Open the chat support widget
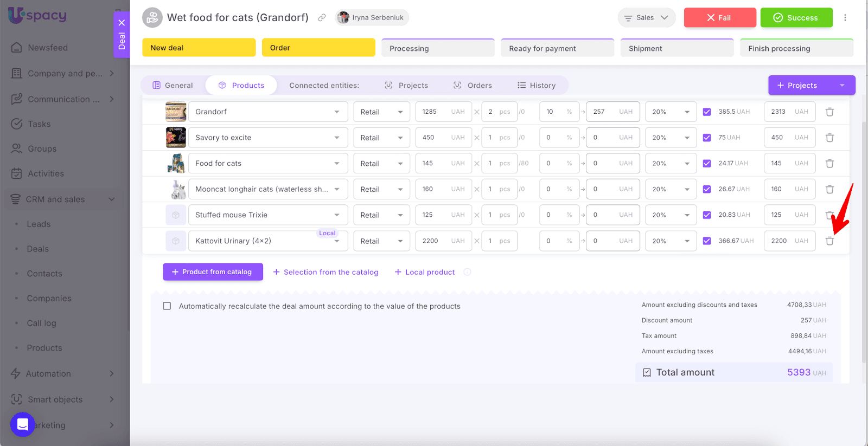 [22, 424]
